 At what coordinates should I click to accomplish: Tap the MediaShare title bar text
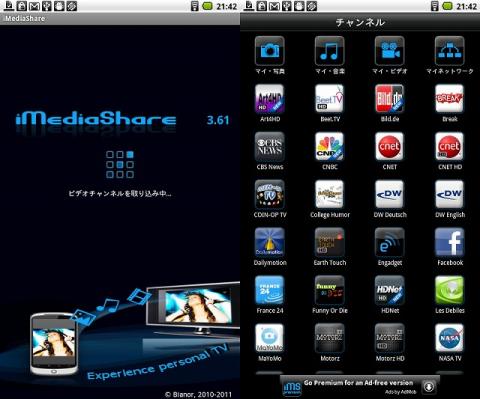[x=25, y=19]
